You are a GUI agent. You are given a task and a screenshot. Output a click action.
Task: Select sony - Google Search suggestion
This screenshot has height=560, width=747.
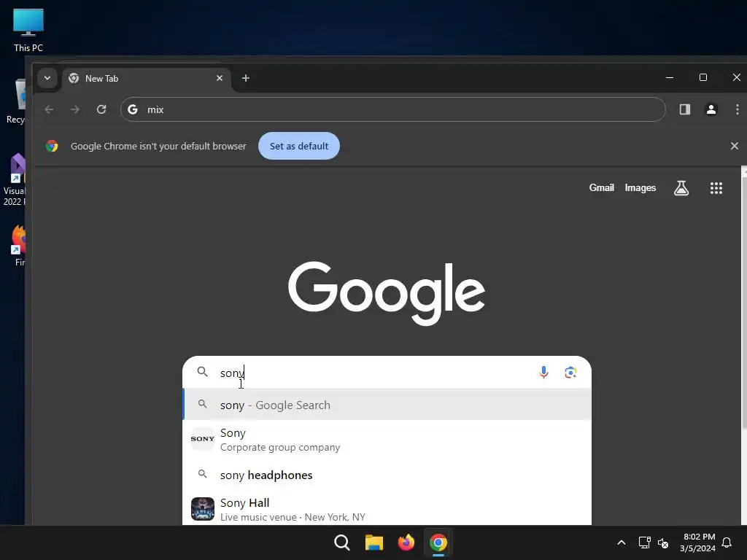pyautogui.click(x=387, y=405)
